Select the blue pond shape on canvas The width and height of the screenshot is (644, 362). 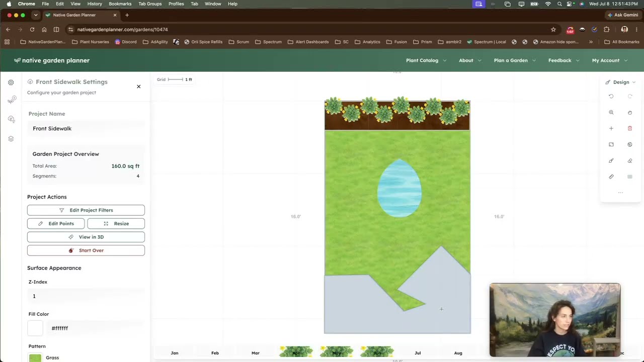(x=399, y=188)
